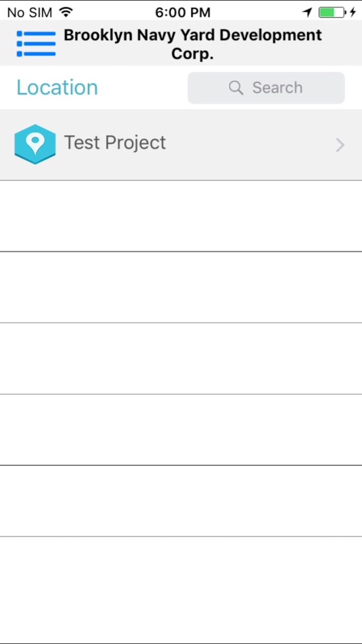
Task: Select the fourth empty row in the list
Action: pyautogui.click(x=181, y=430)
